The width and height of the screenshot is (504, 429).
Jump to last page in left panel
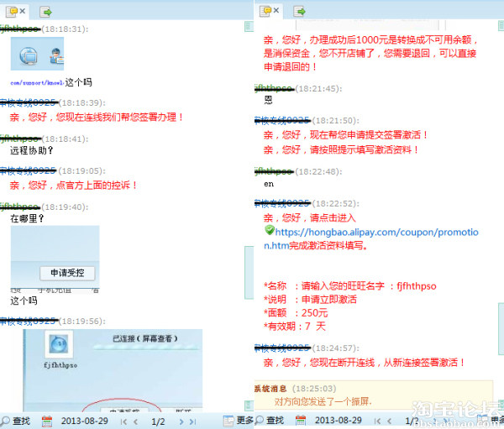tap(192, 421)
